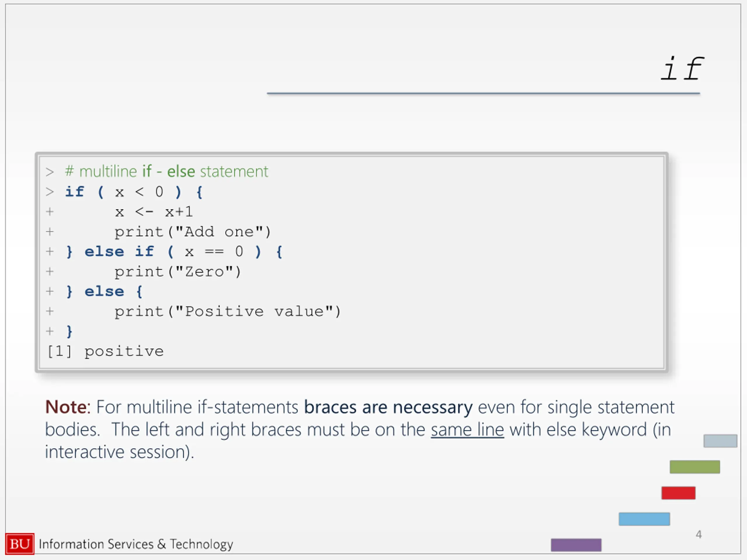Click the bold "Note:" label
Viewport: 747px width, 560px height.
pyautogui.click(x=68, y=407)
